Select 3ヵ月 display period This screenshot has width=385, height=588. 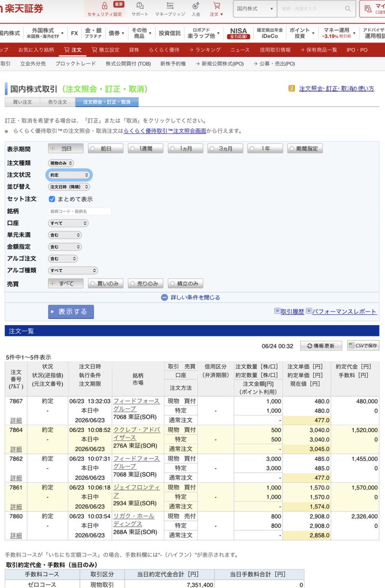225,149
